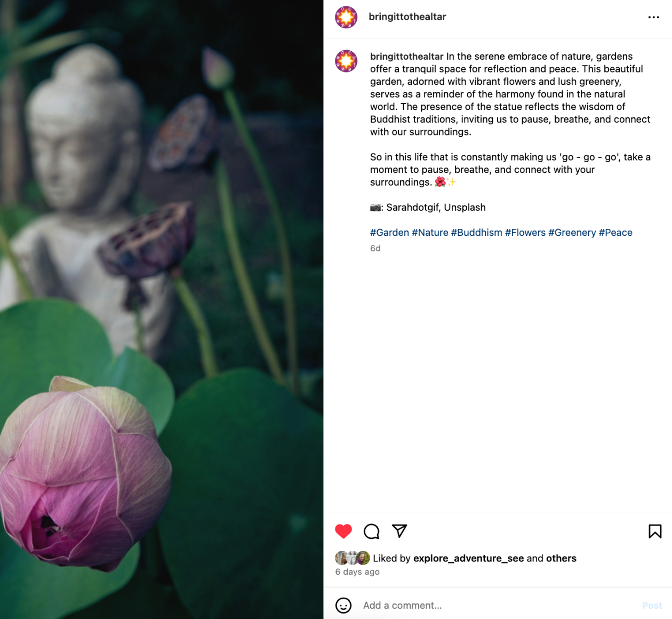Open liker avatars next to Liked by
Screen dimensions: 672x619
tap(353, 558)
